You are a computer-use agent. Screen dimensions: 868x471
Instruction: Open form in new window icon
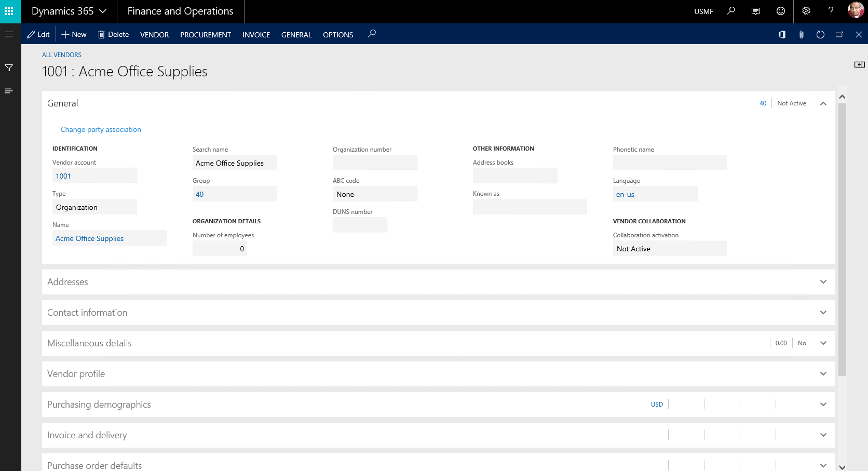tap(839, 34)
